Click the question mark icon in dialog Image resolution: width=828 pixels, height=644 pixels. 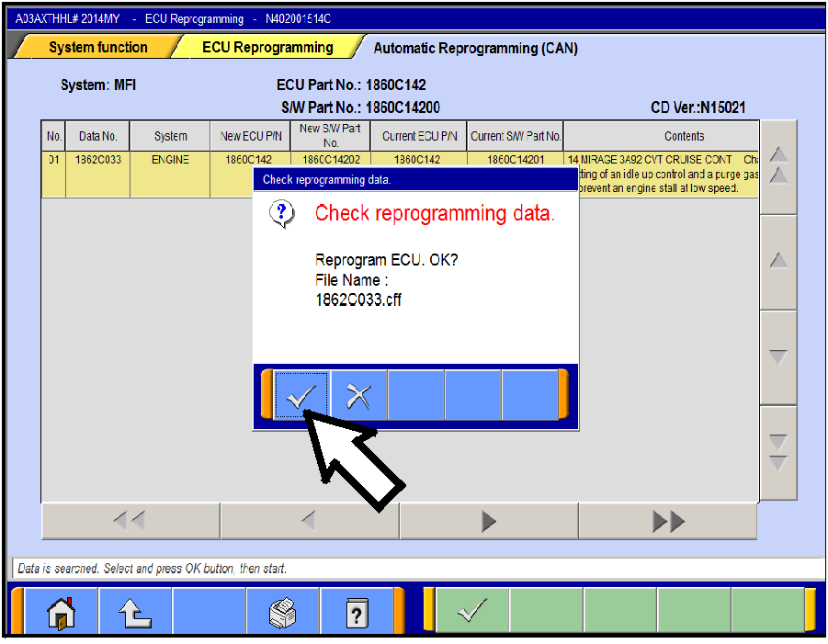click(x=283, y=214)
